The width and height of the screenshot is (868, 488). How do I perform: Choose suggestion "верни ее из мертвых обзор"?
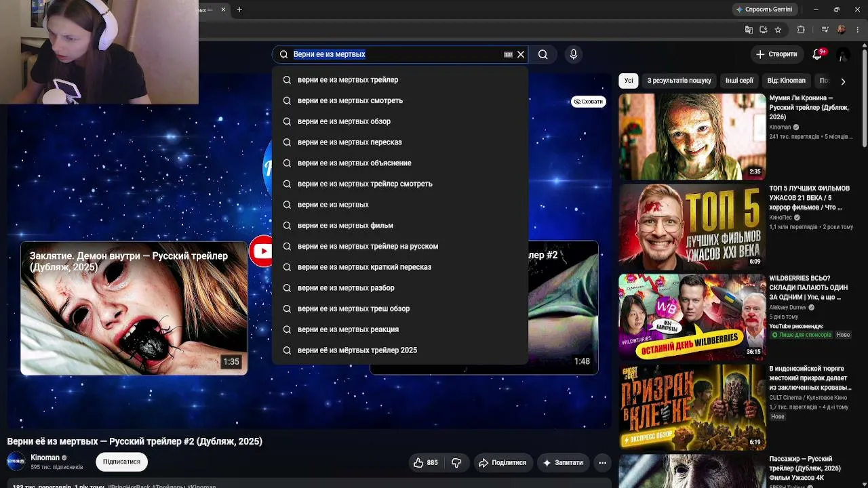point(400,121)
